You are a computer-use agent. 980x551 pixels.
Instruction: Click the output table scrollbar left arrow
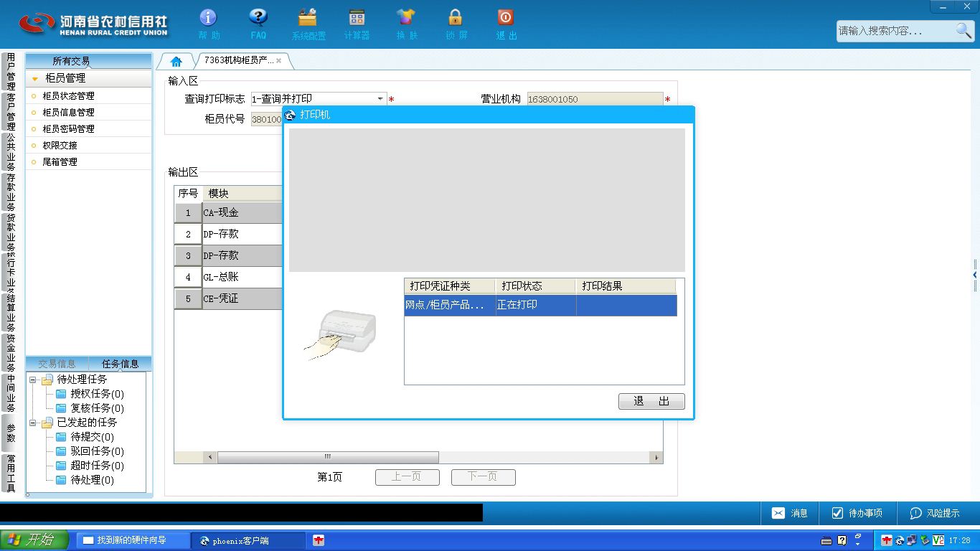pos(211,457)
